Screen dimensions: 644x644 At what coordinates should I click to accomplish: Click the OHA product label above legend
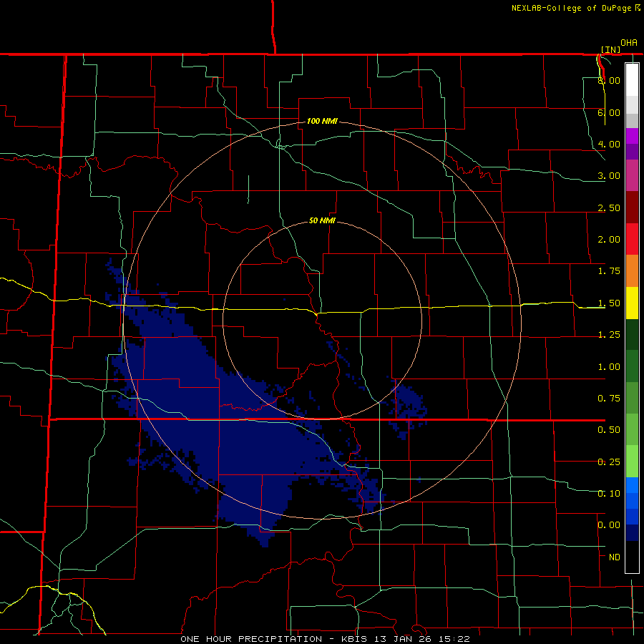[629, 43]
